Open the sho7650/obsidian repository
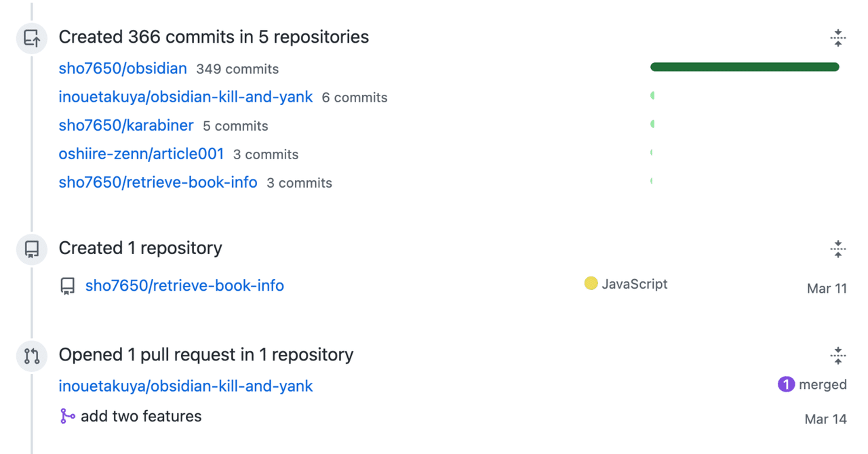 click(122, 68)
